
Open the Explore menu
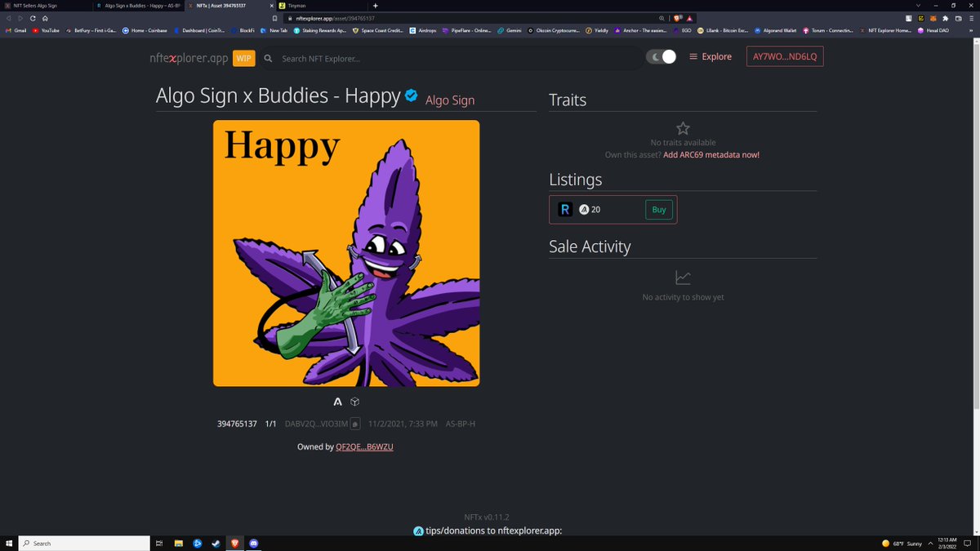tap(710, 56)
